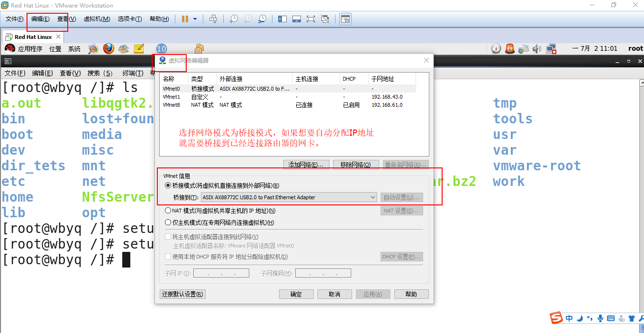Click the send Ctrl+Alt+Del toolbar icon
The width and height of the screenshot is (644, 333).
tap(213, 19)
